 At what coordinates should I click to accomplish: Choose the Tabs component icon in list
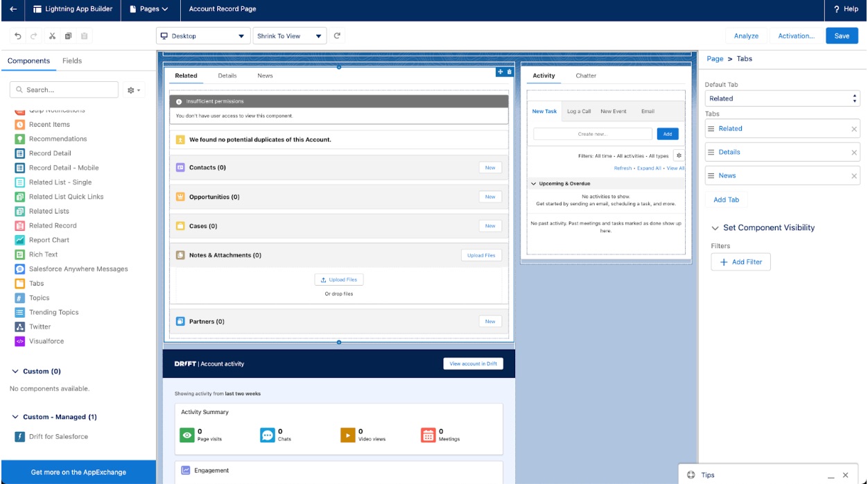(x=20, y=284)
